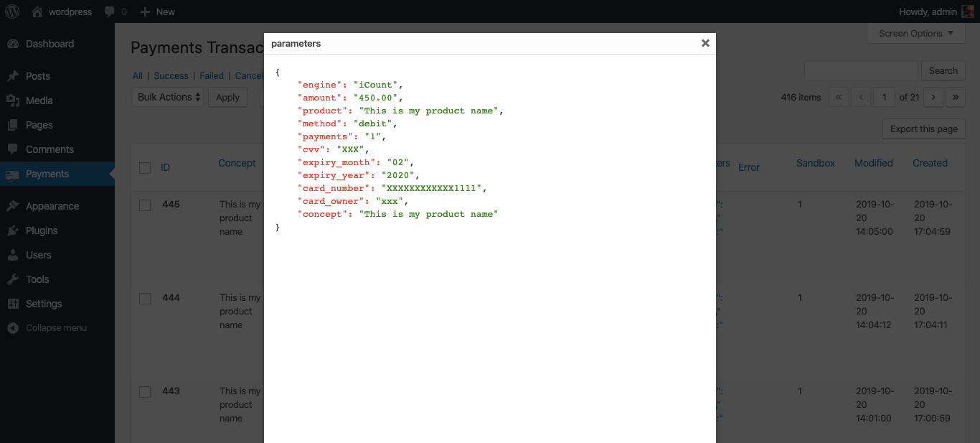Toggle the select-all checkbox in header
Screen dimensions: 980x443
145,167
